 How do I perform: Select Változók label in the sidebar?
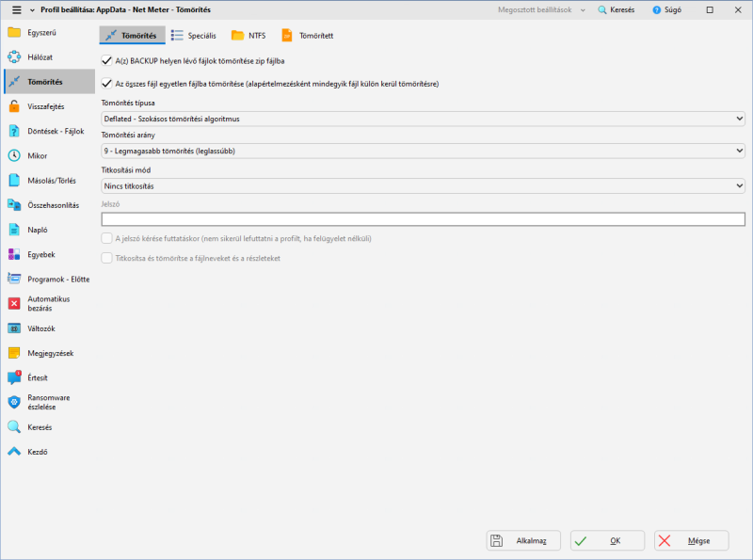pyautogui.click(x=41, y=328)
